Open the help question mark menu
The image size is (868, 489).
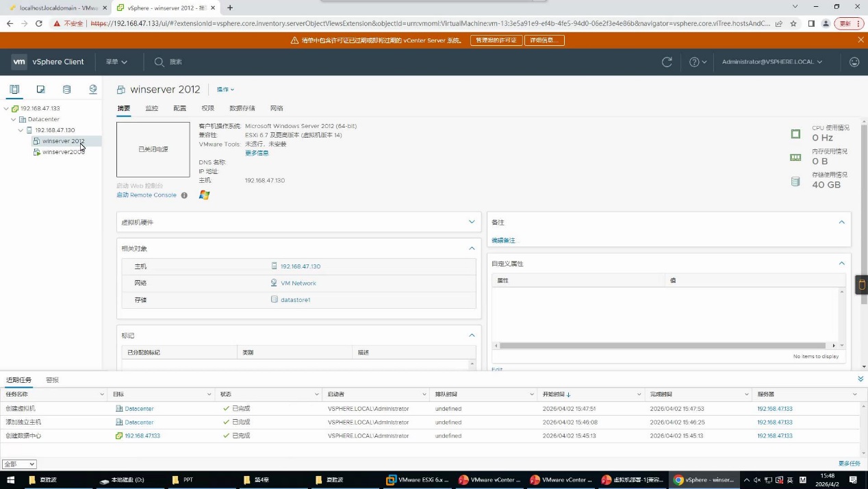pos(698,62)
